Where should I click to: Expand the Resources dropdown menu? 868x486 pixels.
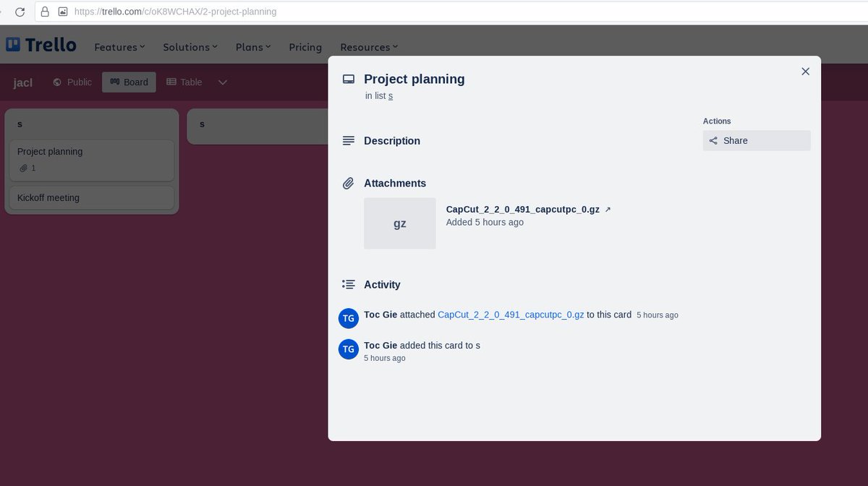[369, 47]
